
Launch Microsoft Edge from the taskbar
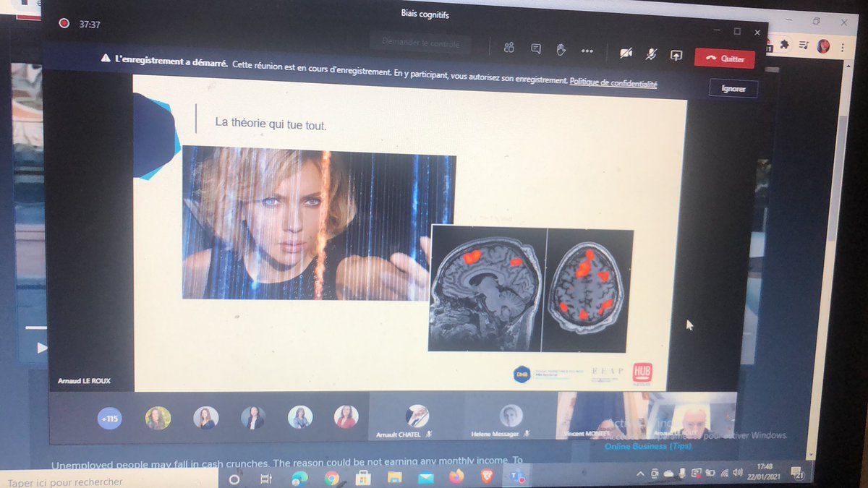click(299, 478)
